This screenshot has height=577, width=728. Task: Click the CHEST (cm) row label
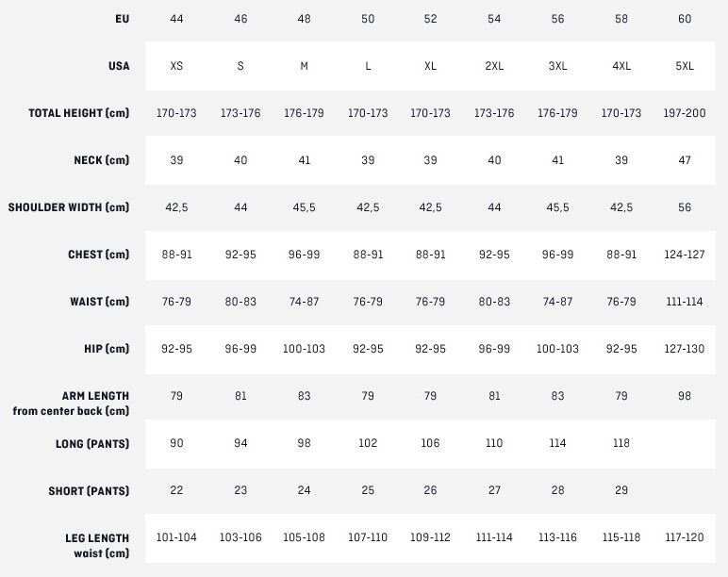[98, 255]
